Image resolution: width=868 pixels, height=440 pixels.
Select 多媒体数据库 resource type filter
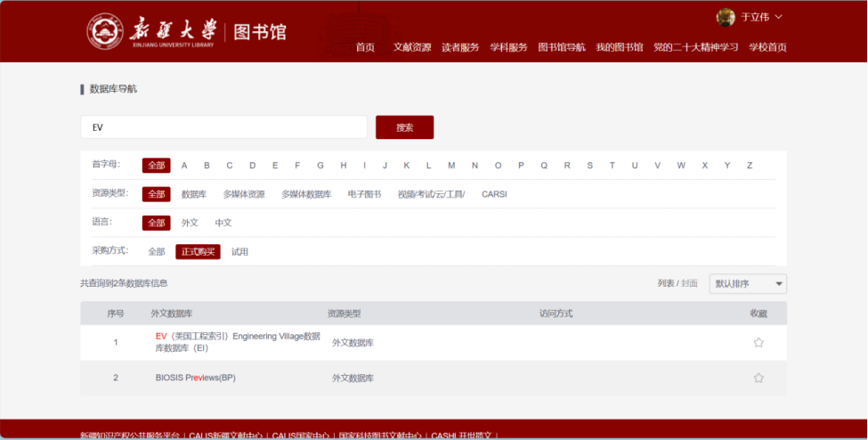306,194
